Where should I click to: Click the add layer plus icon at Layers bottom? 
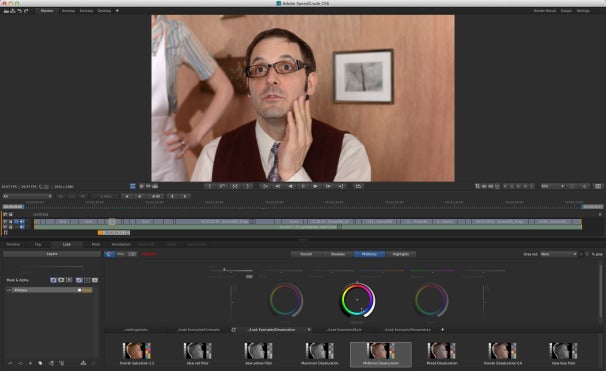[31, 363]
